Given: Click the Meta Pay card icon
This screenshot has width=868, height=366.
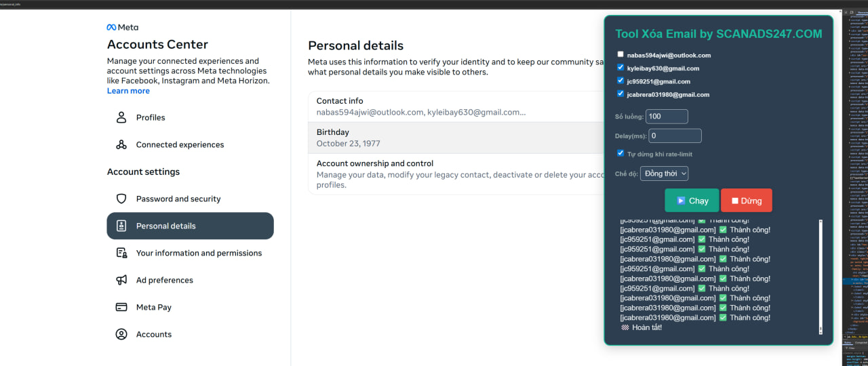Looking at the screenshot, I should (x=121, y=307).
